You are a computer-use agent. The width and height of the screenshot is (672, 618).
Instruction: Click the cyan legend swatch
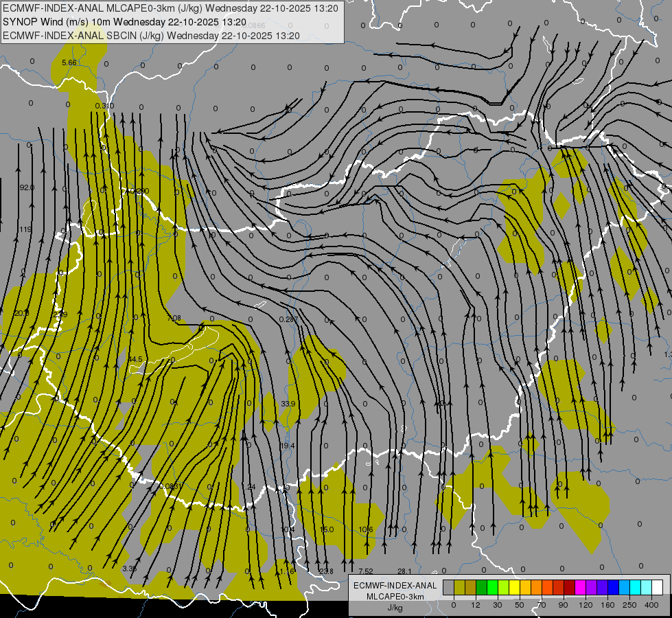tap(636, 588)
